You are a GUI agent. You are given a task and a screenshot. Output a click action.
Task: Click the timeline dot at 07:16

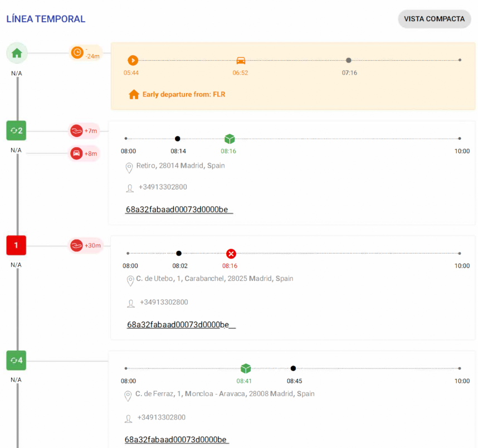pyautogui.click(x=349, y=60)
